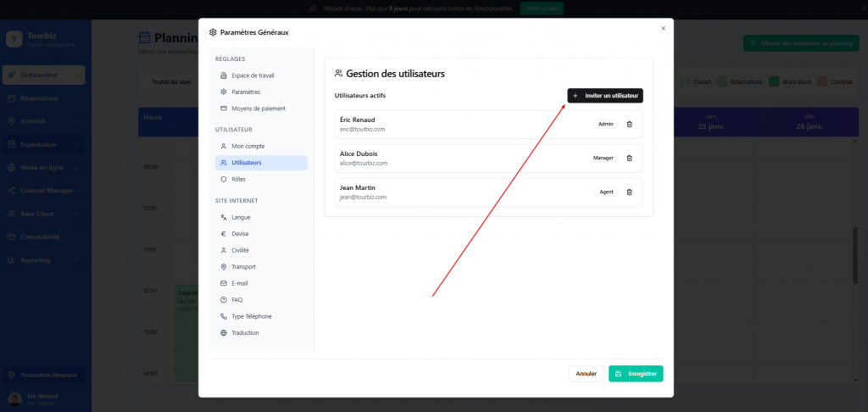This screenshot has width=868, height=412.
Task: Go to Mon compte settings
Action: tap(248, 146)
